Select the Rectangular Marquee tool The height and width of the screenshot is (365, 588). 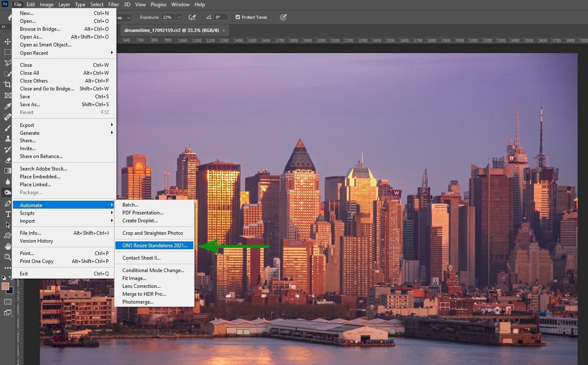(x=7, y=52)
